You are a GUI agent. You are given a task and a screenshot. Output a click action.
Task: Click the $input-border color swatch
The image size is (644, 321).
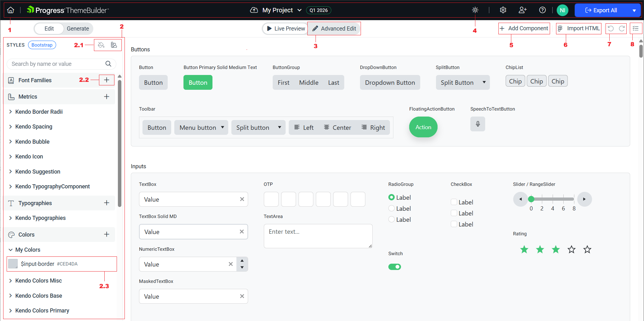coord(13,264)
